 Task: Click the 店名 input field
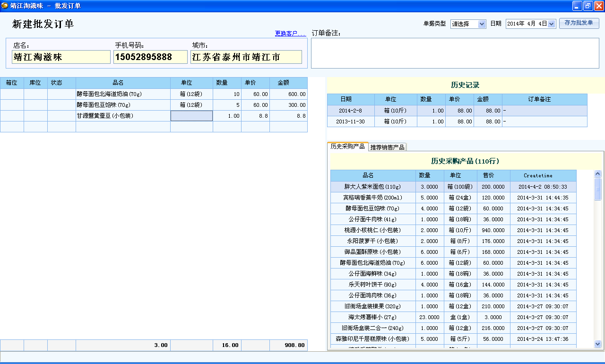(x=61, y=57)
